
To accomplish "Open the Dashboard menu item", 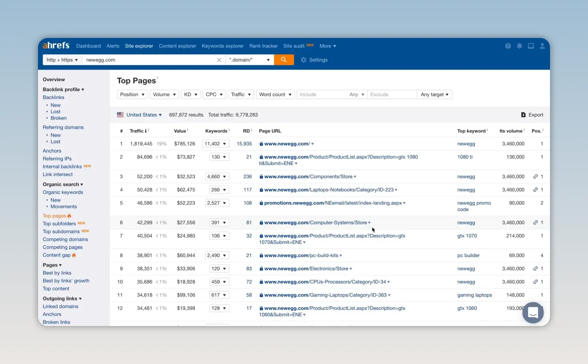I will click(x=88, y=46).
